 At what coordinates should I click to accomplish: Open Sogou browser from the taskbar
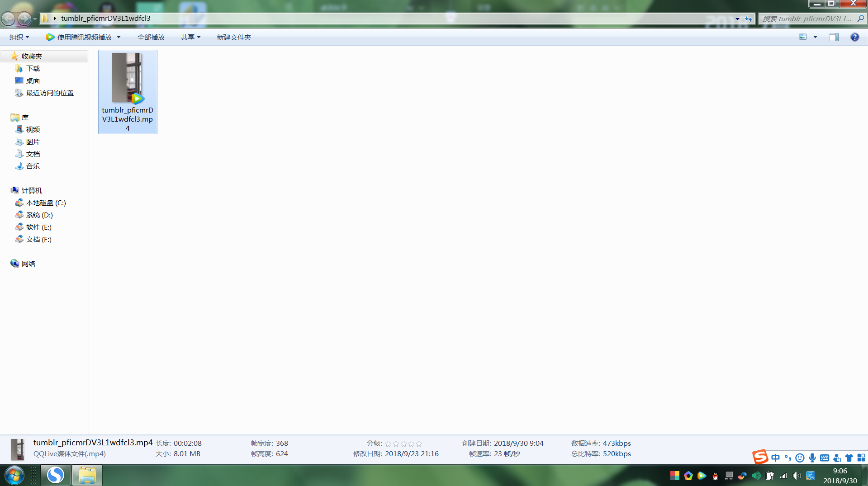tap(56, 475)
